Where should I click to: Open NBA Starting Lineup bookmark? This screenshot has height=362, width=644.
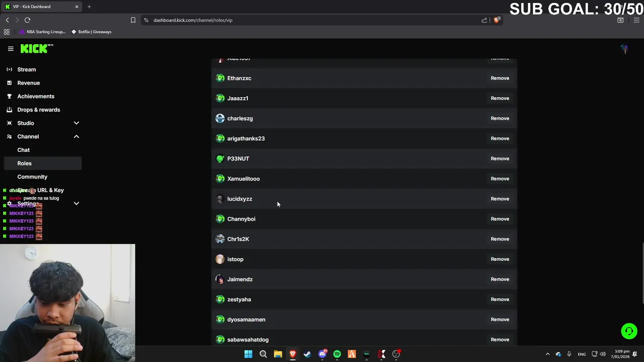pyautogui.click(x=42, y=32)
